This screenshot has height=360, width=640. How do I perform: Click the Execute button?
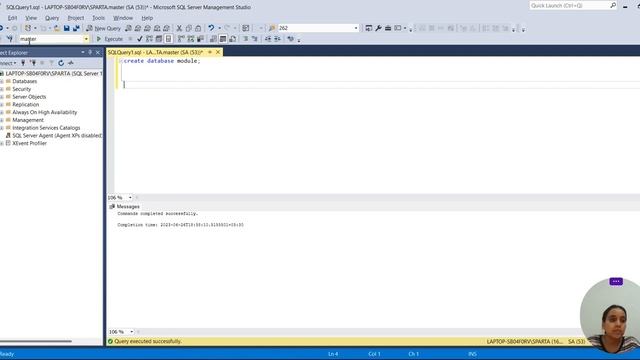pos(109,39)
